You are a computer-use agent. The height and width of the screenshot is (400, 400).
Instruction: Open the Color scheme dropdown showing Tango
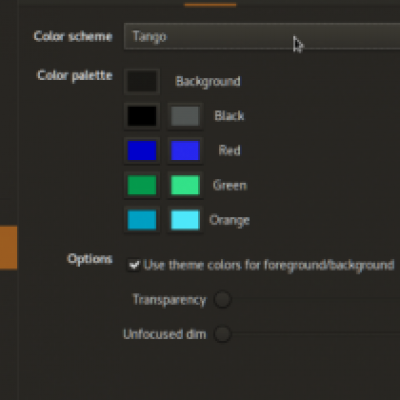pyautogui.click(x=262, y=36)
